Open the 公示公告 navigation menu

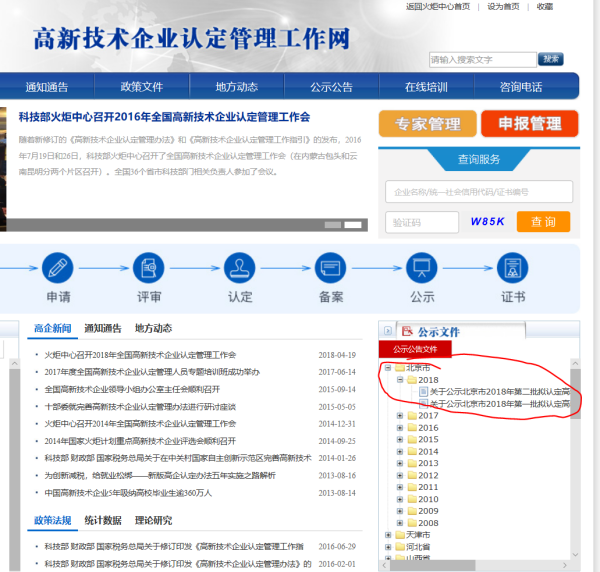point(331,87)
